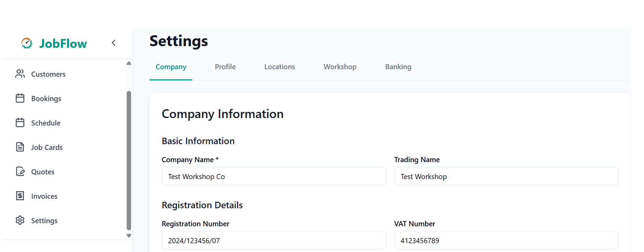Click the Invoices receipt icon
644x252 pixels.
pos(20,196)
